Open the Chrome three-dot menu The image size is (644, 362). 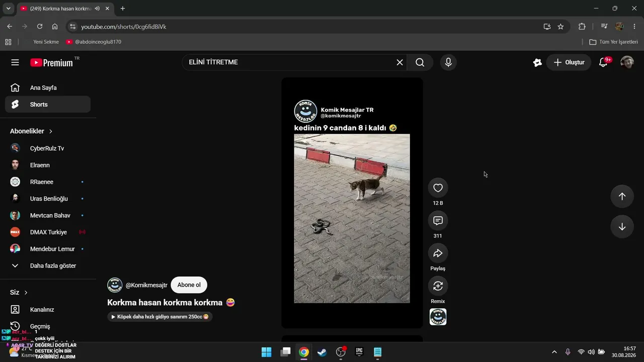pyautogui.click(x=634, y=27)
